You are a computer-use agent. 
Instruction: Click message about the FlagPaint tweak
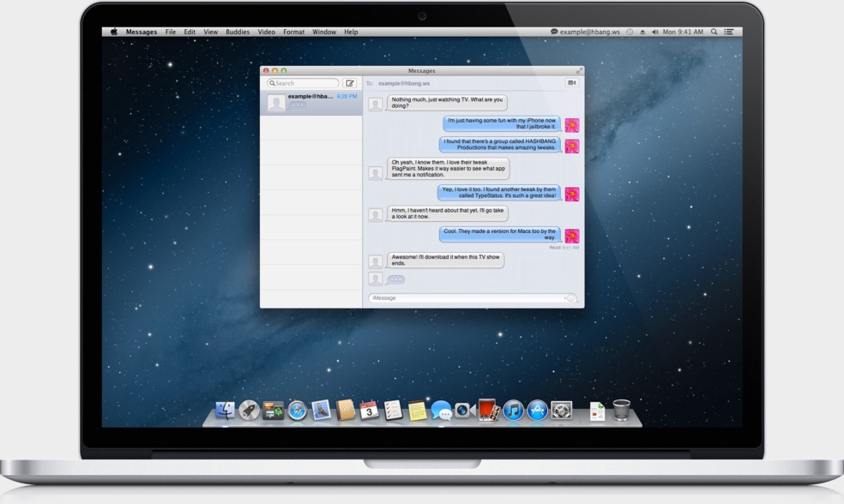(449, 168)
